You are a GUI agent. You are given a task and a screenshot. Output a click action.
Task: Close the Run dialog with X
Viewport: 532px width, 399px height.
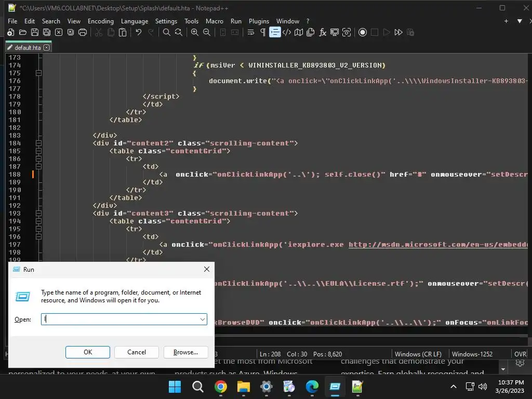point(207,269)
